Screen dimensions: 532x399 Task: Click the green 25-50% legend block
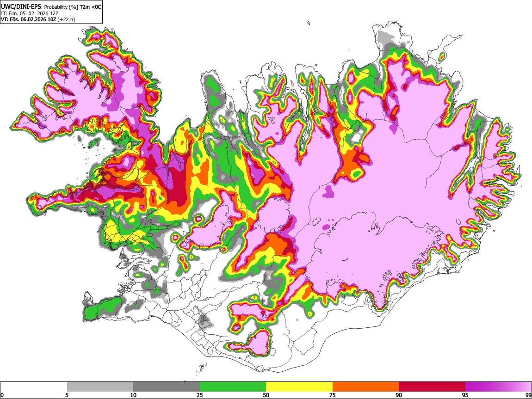[233, 387]
